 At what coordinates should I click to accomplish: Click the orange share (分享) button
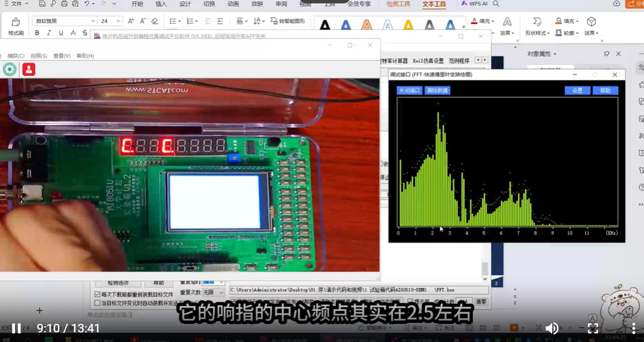[x=635, y=4]
